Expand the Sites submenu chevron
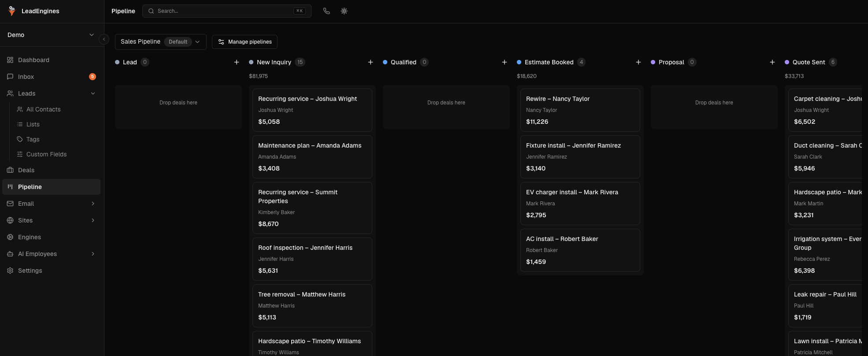Image resolution: width=868 pixels, height=356 pixels. pyautogui.click(x=93, y=220)
